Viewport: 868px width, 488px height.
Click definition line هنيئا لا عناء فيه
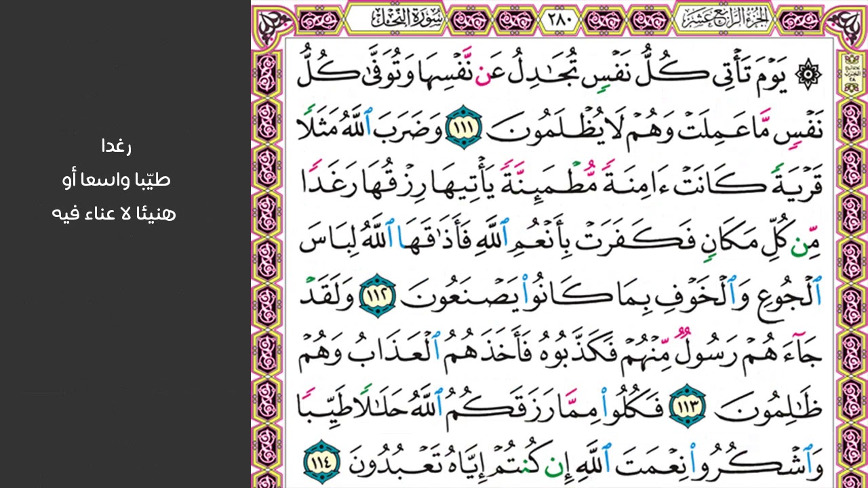(x=113, y=214)
